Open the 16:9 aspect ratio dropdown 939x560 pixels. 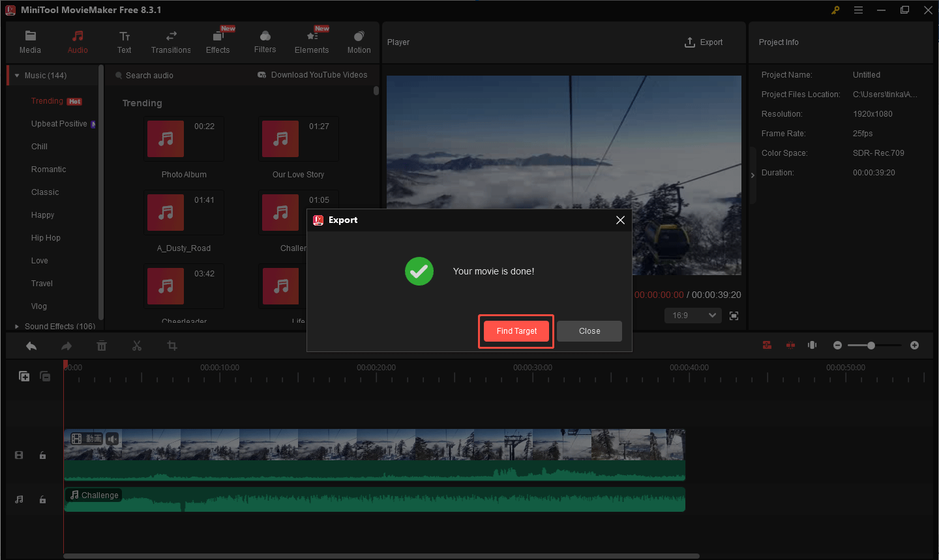(693, 316)
